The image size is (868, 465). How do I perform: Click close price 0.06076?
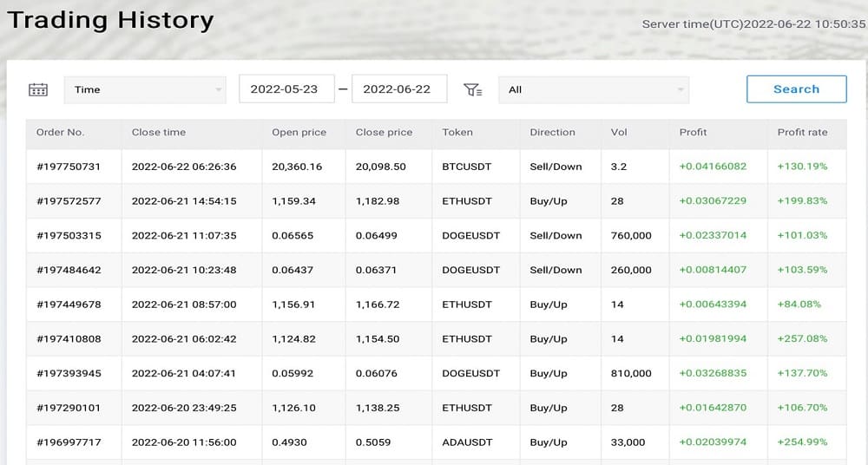coord(377,373)
